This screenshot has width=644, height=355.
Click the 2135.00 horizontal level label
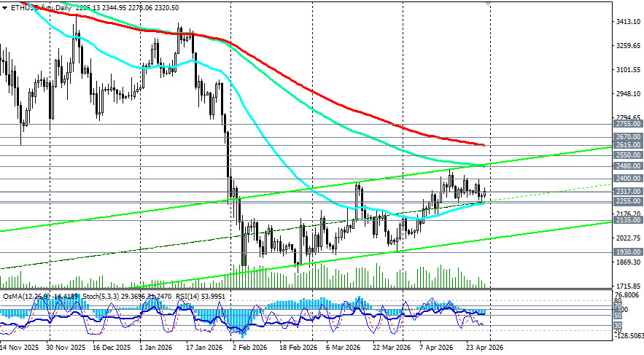tap(629, 220)
